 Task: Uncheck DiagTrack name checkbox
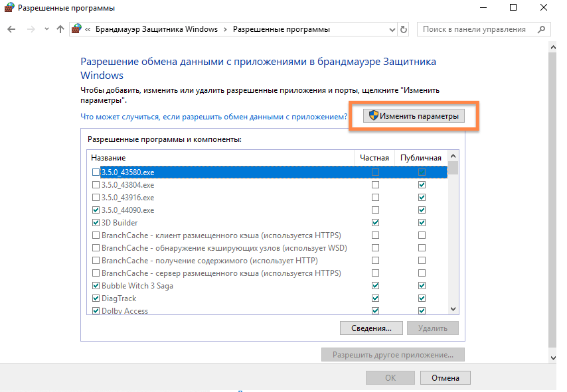point(96,298)
